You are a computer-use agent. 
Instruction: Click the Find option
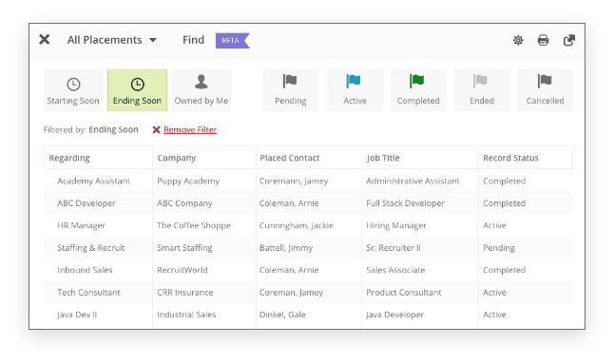pyautogui.click(x=194, y=40)
